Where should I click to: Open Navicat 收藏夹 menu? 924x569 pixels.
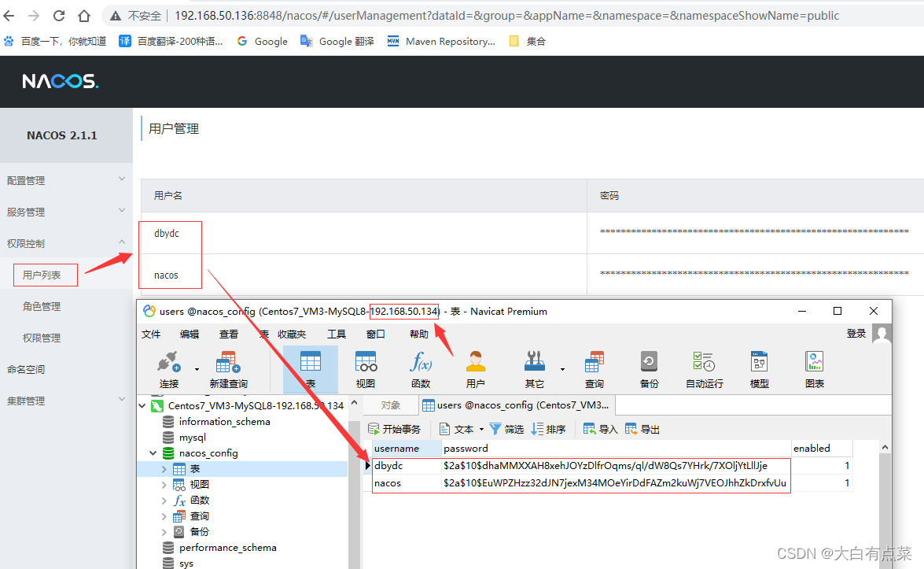coord(292,334)
